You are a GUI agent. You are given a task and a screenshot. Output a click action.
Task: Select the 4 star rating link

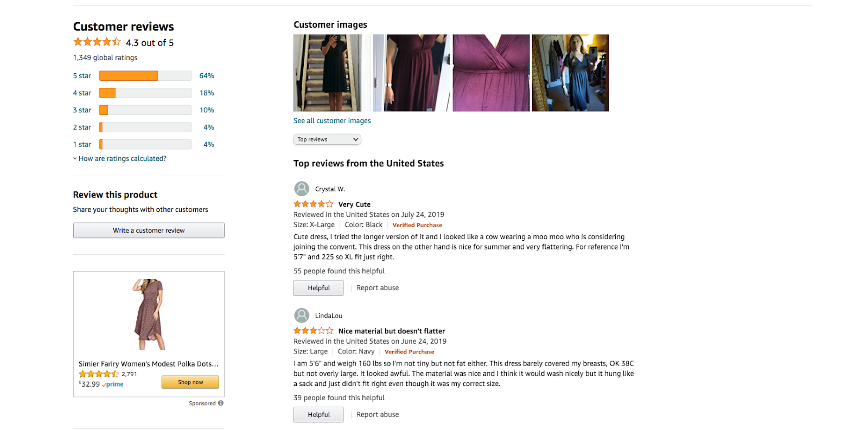(82, 93)
